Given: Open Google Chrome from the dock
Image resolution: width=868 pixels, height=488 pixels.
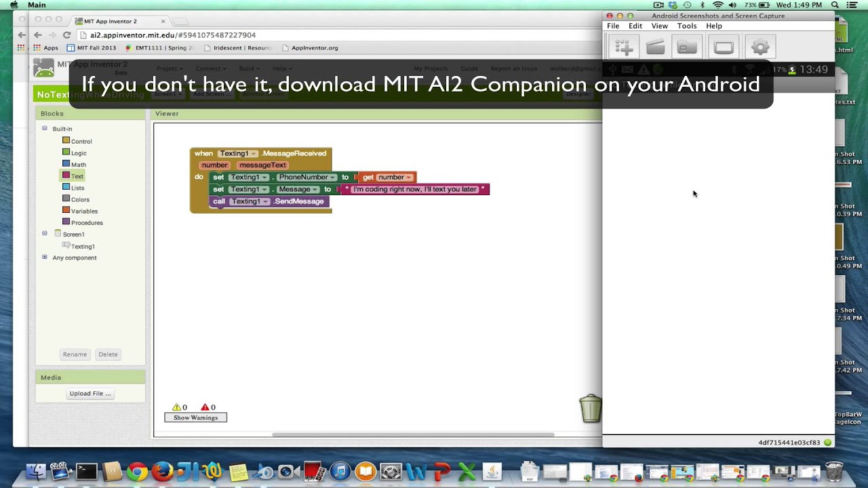Looking at the screenshot, I should pos(137,472).
